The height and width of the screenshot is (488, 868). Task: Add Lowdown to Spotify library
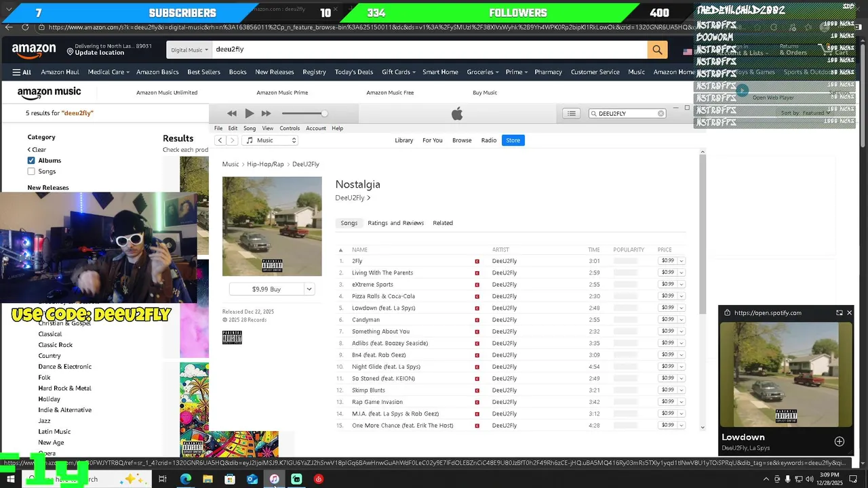coord(840,441)
